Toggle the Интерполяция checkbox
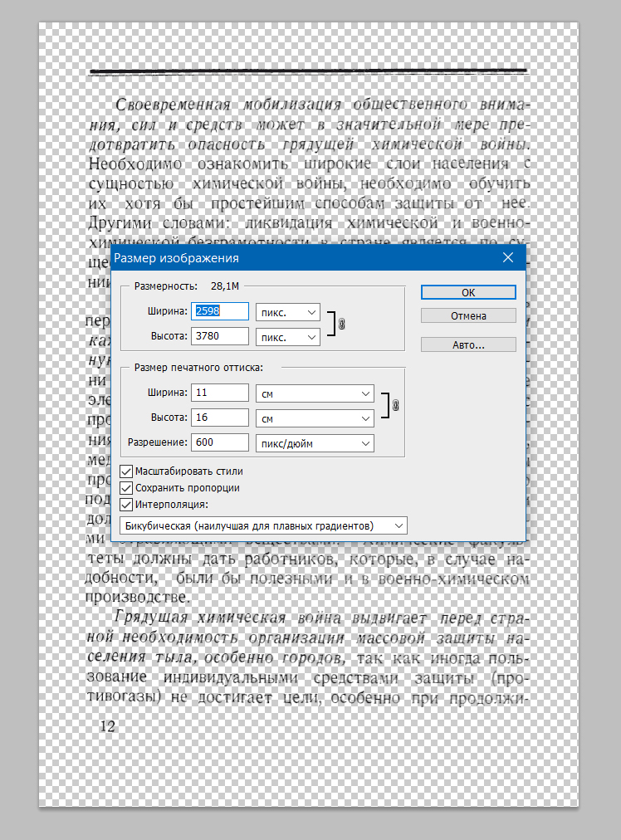 click(x=126, y=505)
